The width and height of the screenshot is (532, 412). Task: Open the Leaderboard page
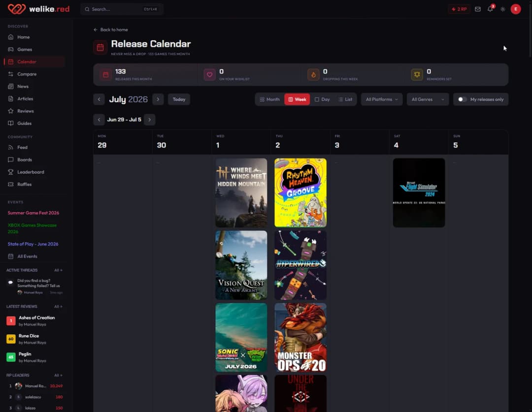(34, 172)
